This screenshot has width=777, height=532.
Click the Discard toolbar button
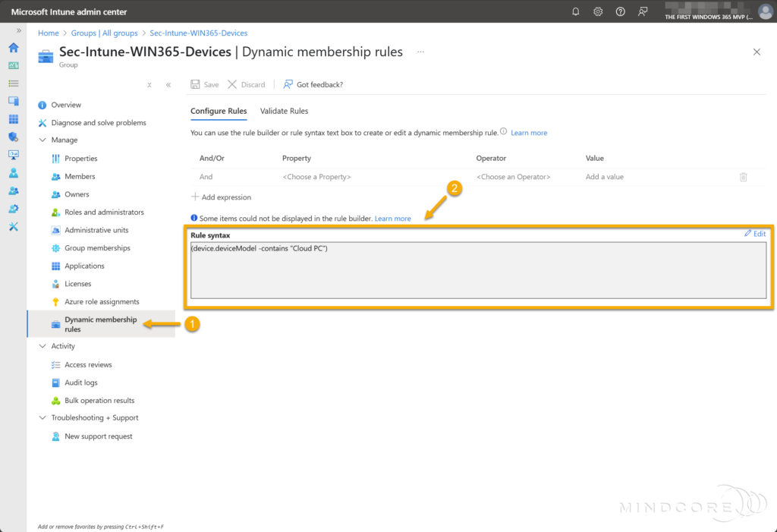pyautogui.click(x=247, y=84)
